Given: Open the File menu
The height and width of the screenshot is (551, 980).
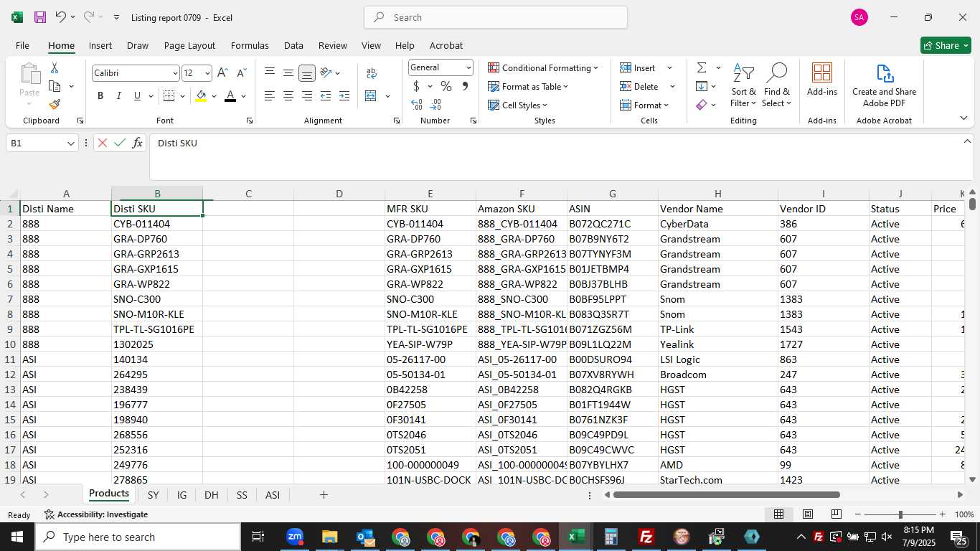Looking at the screenshot, I should (22, 45).
